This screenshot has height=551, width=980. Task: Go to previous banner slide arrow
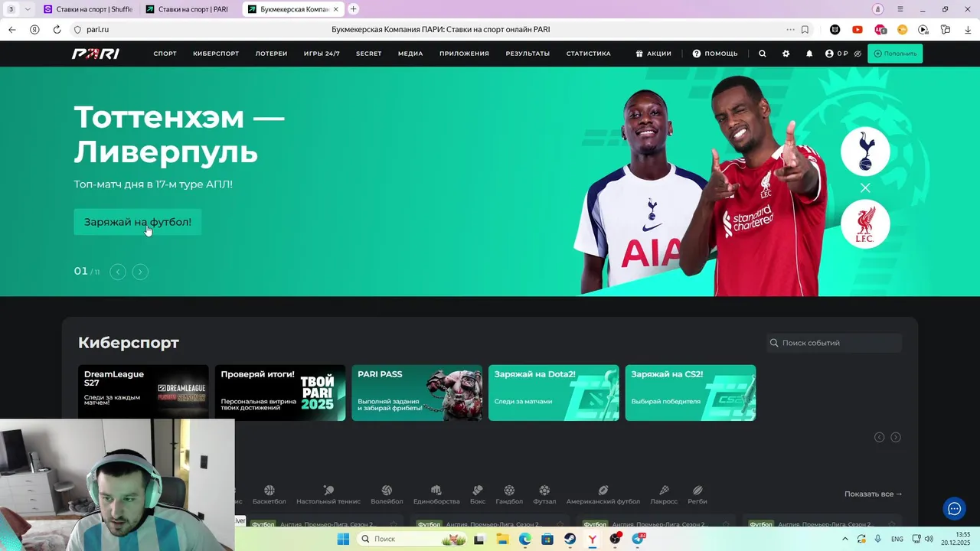pyautogui.click(x=118, y=272)
